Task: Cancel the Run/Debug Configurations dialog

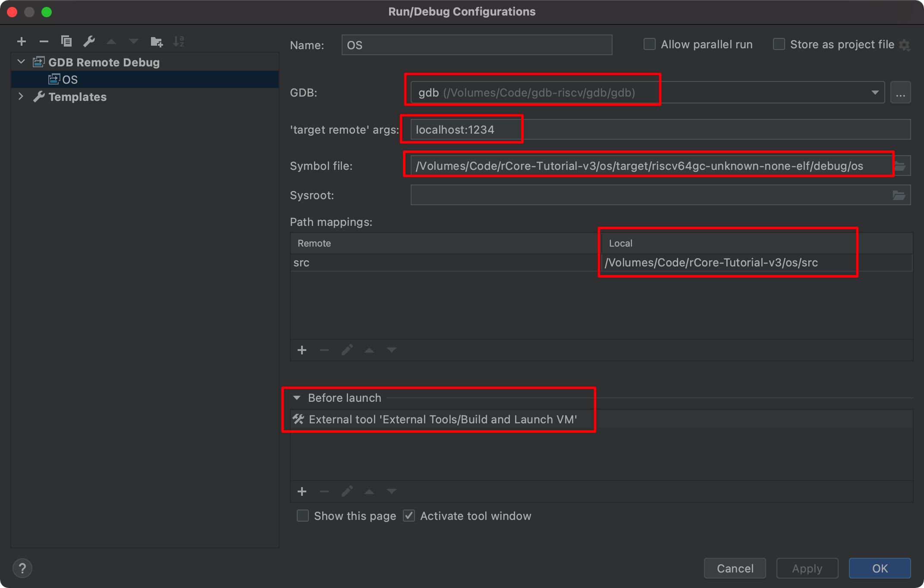Action: click(x=735, y=568)
